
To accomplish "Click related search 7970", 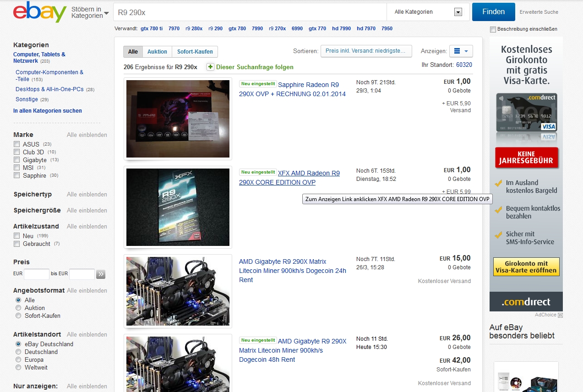I will coord(174,28).
